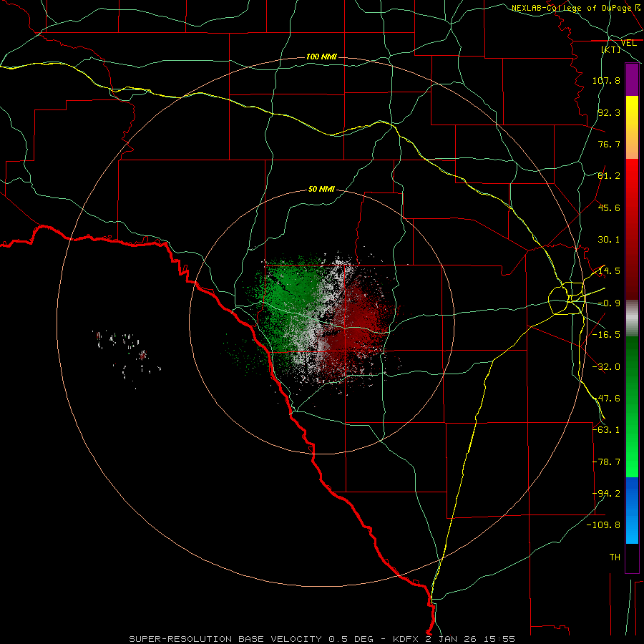644x644 pixels.
Task: Click the 30.1 velocity scale value
Action: [609, 240]
